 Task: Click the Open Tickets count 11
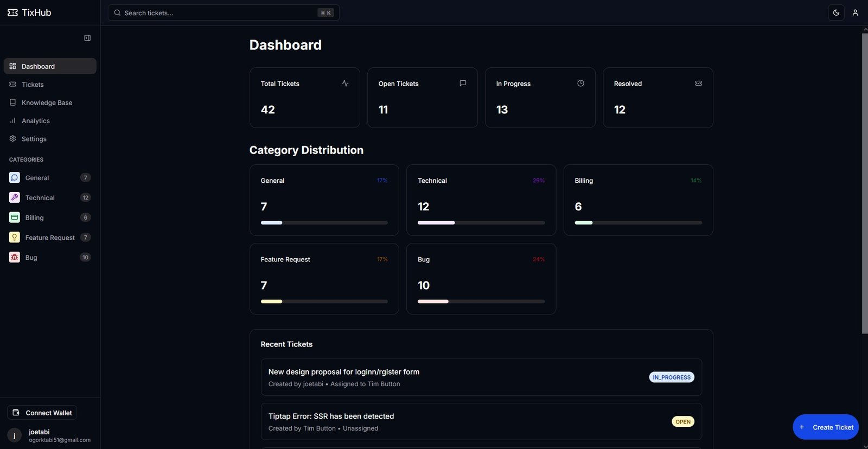click(383, 110)
